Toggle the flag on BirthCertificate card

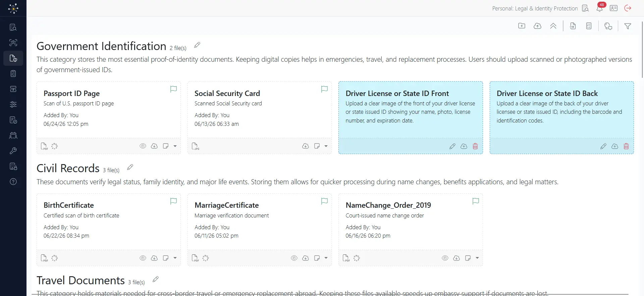173,201
